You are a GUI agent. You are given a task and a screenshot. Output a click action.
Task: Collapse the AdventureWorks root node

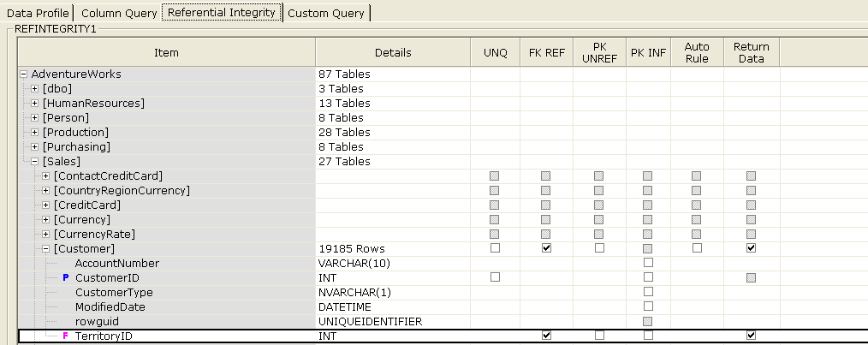pos(23,74)
